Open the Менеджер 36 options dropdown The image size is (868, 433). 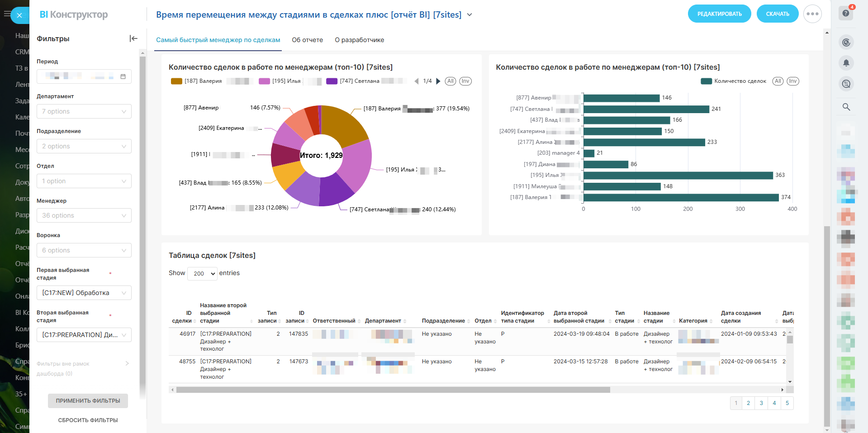(x=84, y=215)
